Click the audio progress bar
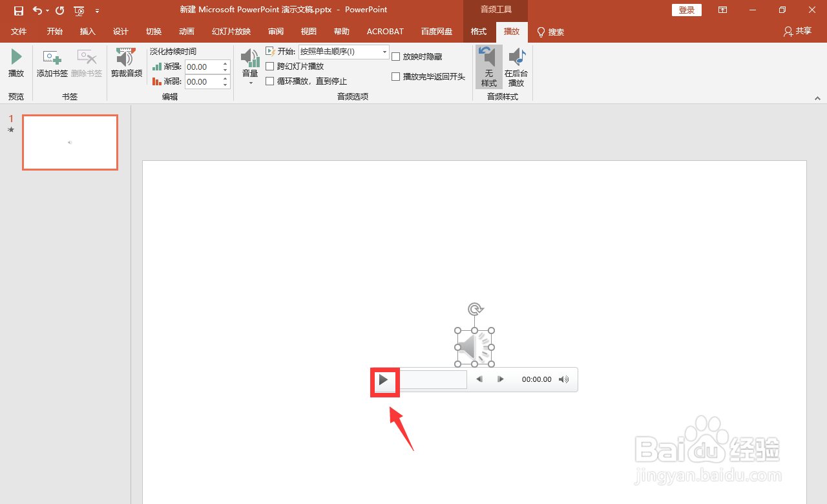Viewport: 827px width, 504px height. click(433, 380)
